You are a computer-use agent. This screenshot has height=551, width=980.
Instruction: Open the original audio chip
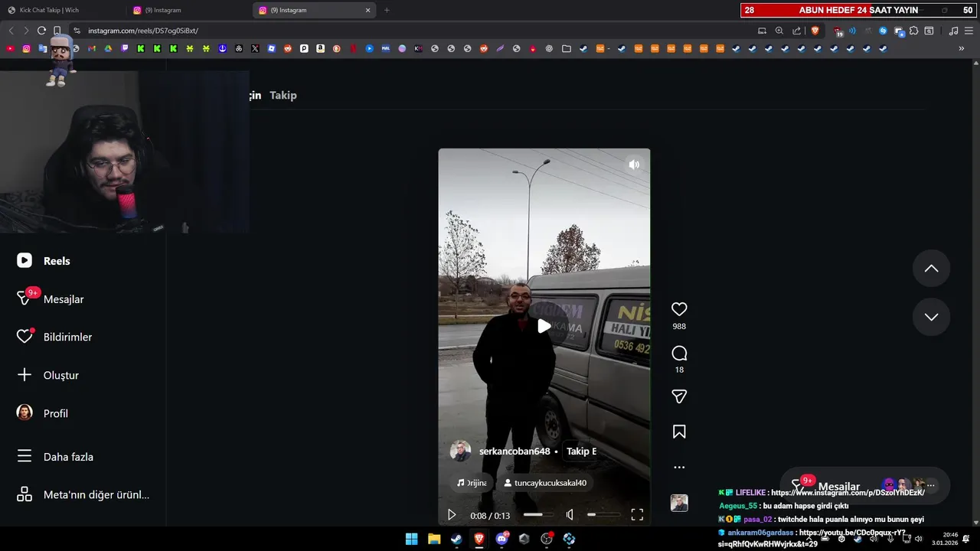point(472,483)
